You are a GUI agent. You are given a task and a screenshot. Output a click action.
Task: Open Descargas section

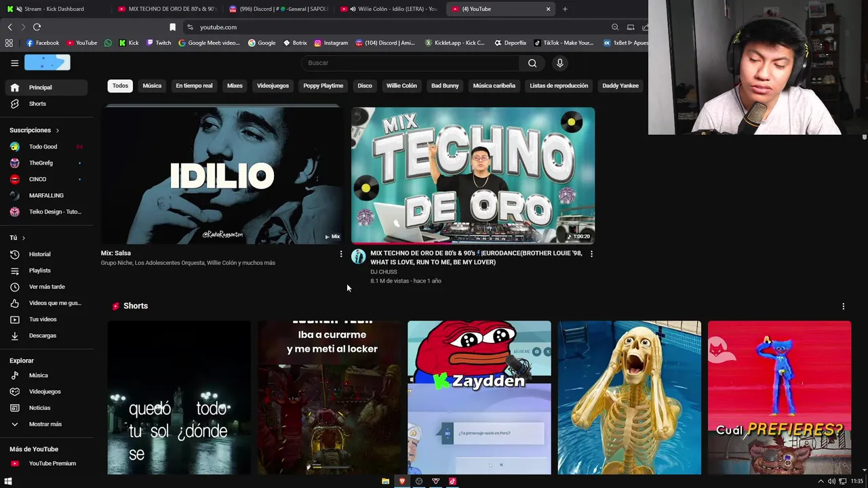click(46, 335)
